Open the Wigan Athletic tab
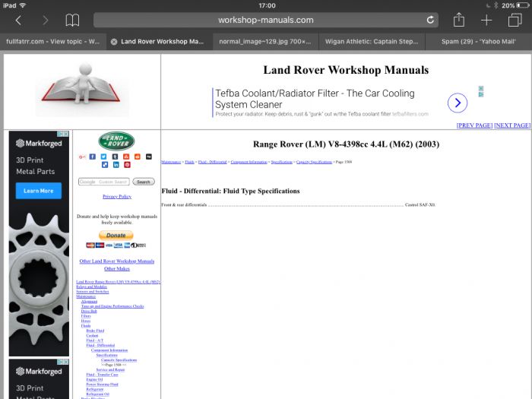Image resolution: width=532 pixels, height=399 pixels. pos(372,42)
